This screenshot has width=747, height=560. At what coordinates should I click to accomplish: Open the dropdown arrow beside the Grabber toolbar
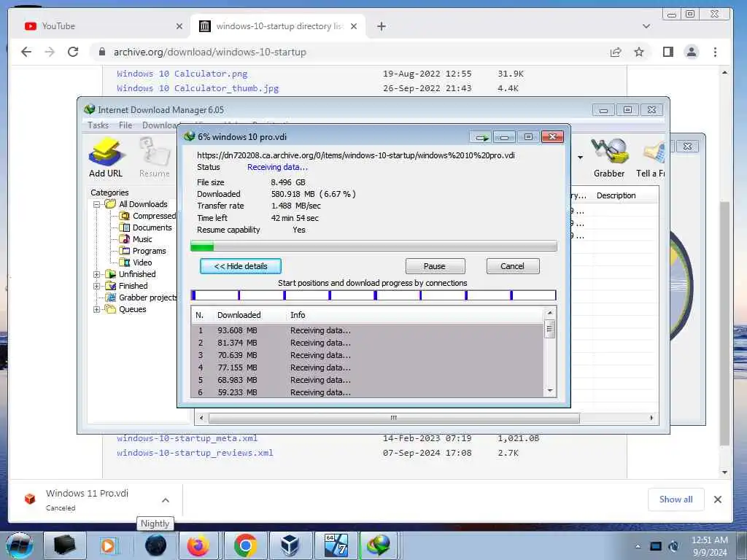(x=580, y=157)
